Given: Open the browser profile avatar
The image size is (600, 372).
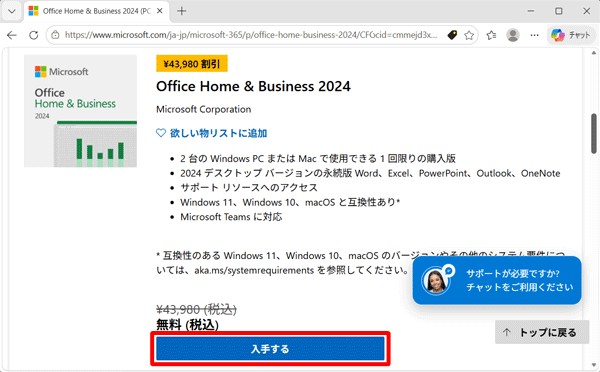Looking at the screenshot, I should [x=513, y=35].
